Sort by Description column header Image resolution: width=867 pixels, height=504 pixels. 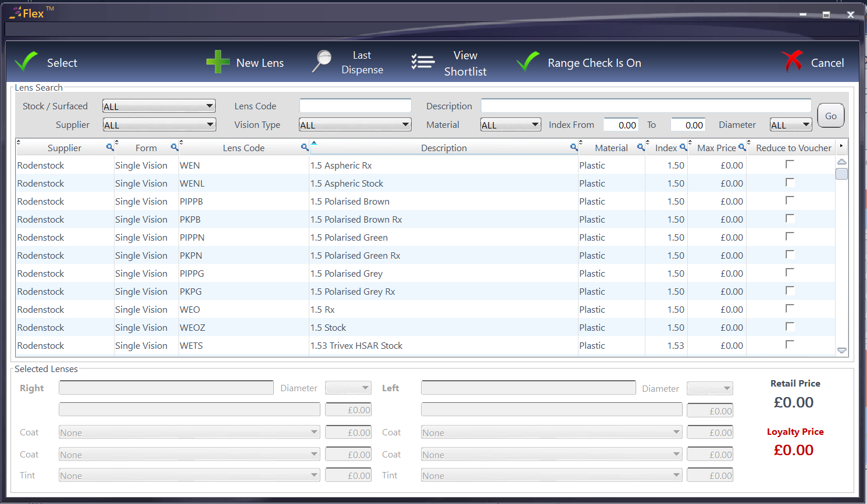[444, 148]
